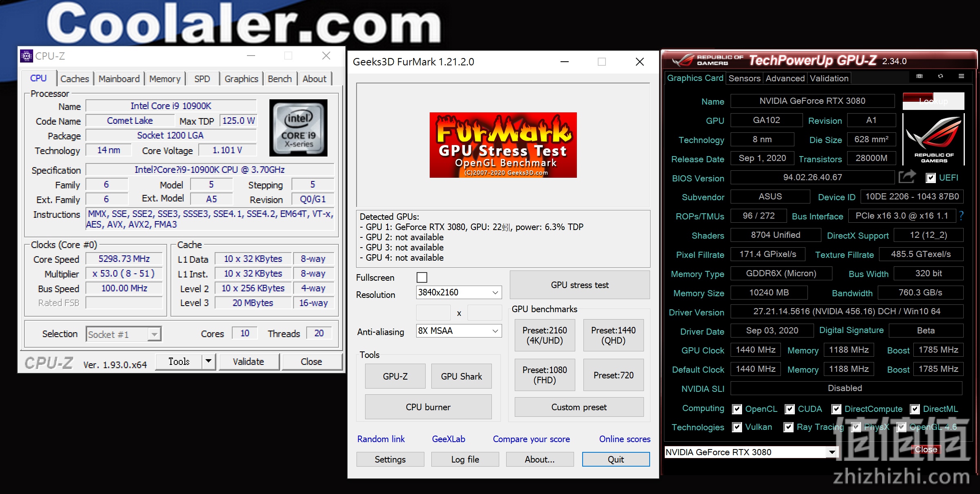Screen dimensions: 980x494
Task: Click custom resolution height field
Action: click(x=484, y=313)
